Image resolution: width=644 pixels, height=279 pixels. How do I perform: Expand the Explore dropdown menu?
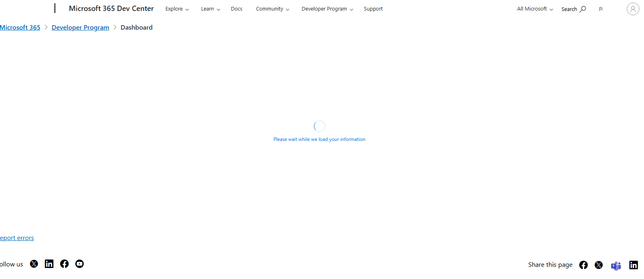[177, 9]
